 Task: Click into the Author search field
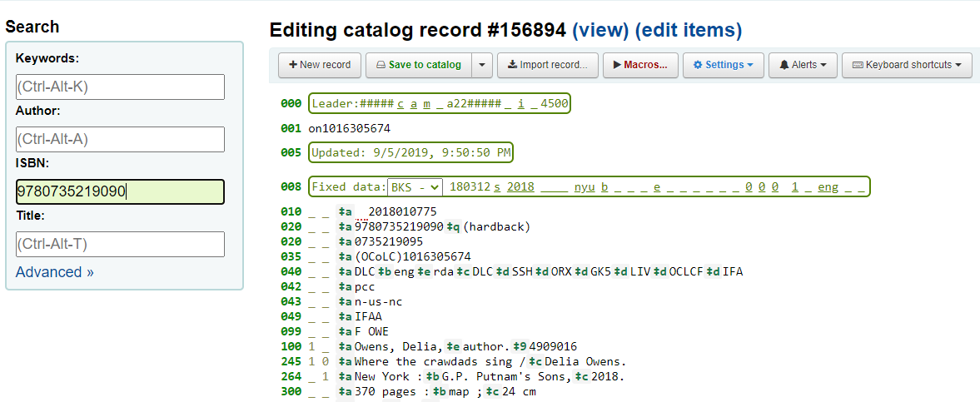click(120, 139)
